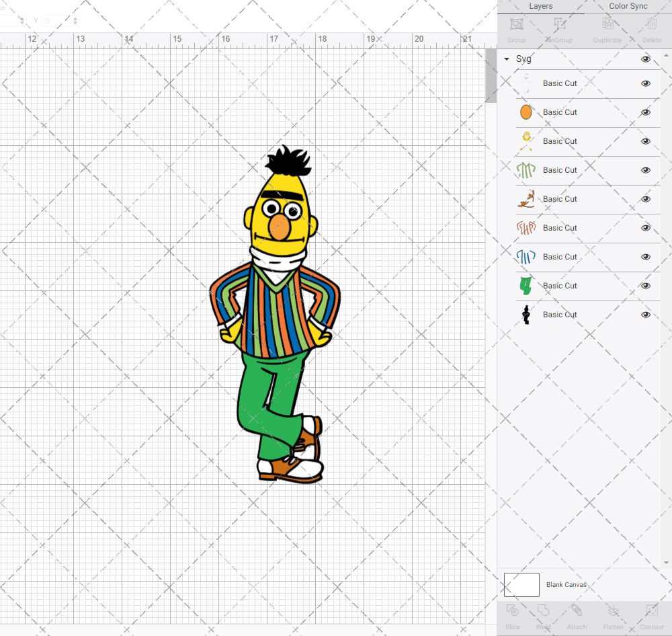
Task: Switch to the Layers tab
Action: coord(540,6)
